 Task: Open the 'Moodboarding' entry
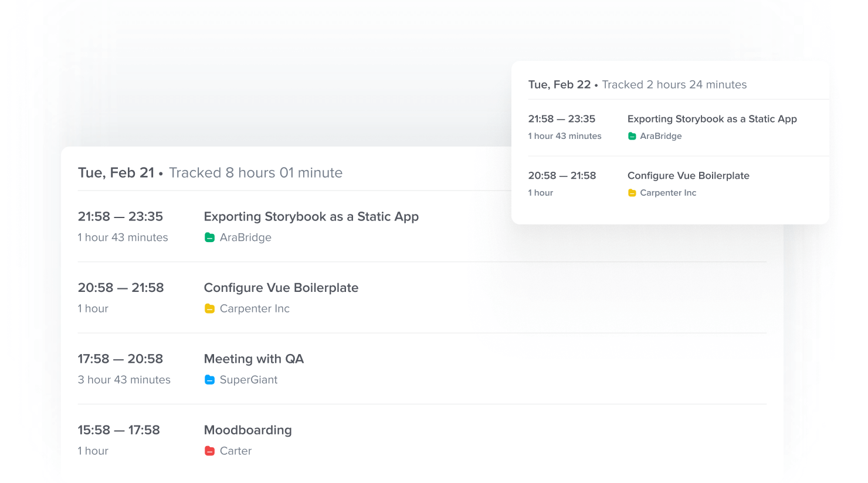[248, 430]
